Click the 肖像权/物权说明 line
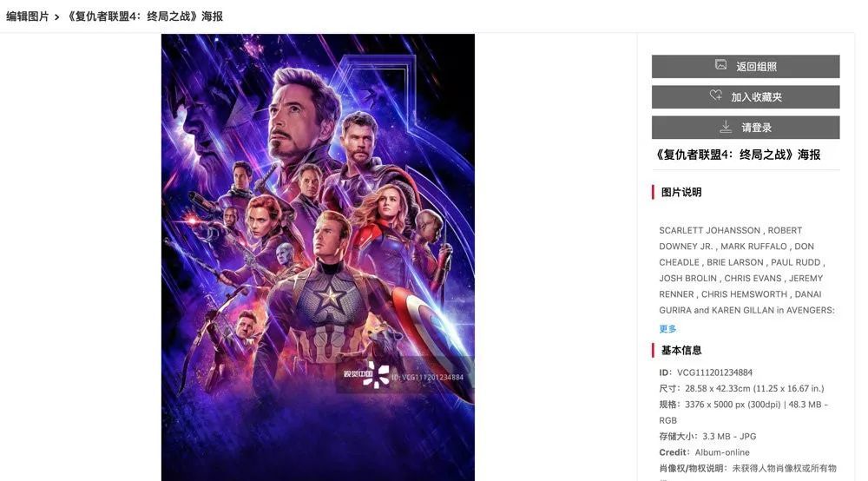Screen dimensions: 868x481 [x=746, y=469]
